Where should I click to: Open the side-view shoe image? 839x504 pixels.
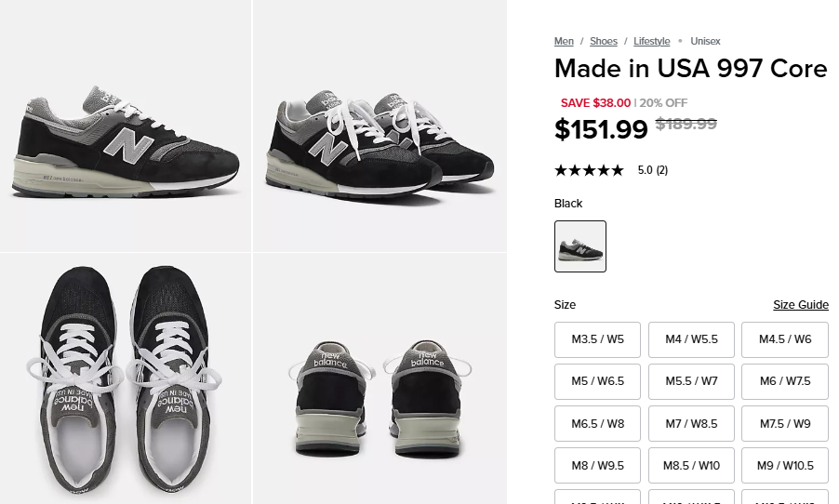pyautogui.click(x=126, y=126)
